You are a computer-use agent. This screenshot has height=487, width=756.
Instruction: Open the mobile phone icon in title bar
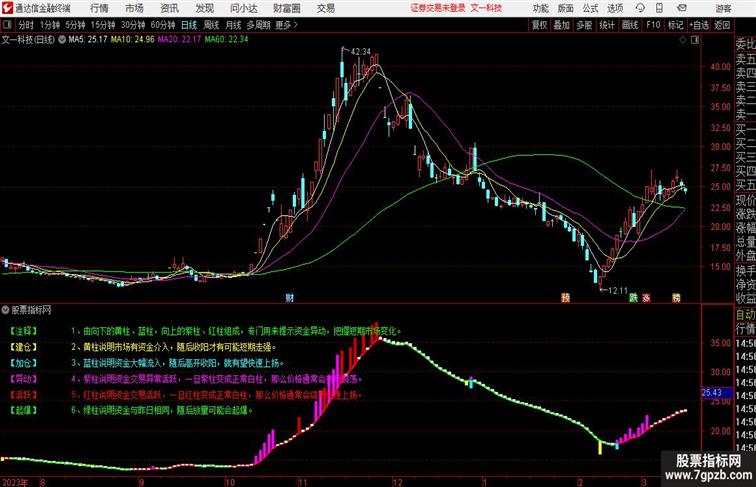tap(659, 8)
